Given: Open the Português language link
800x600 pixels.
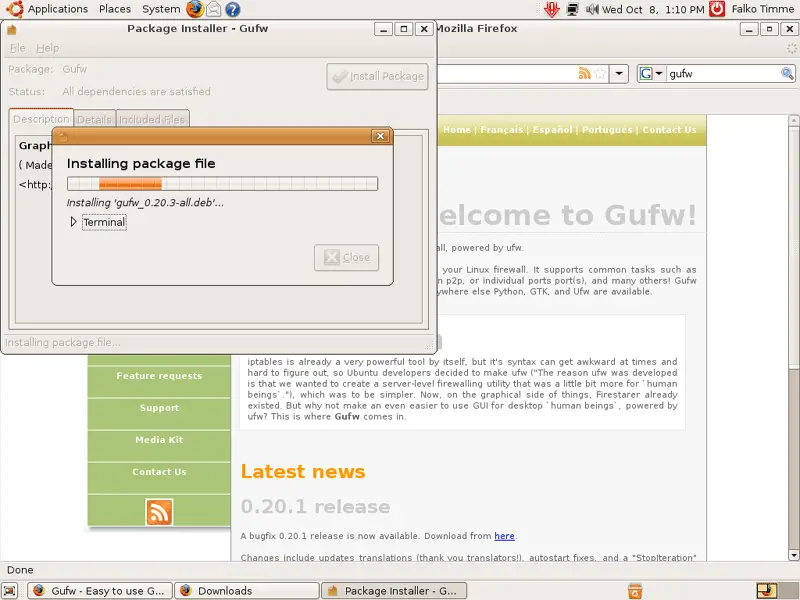Looking at the screenshot, I should [607, 130].
